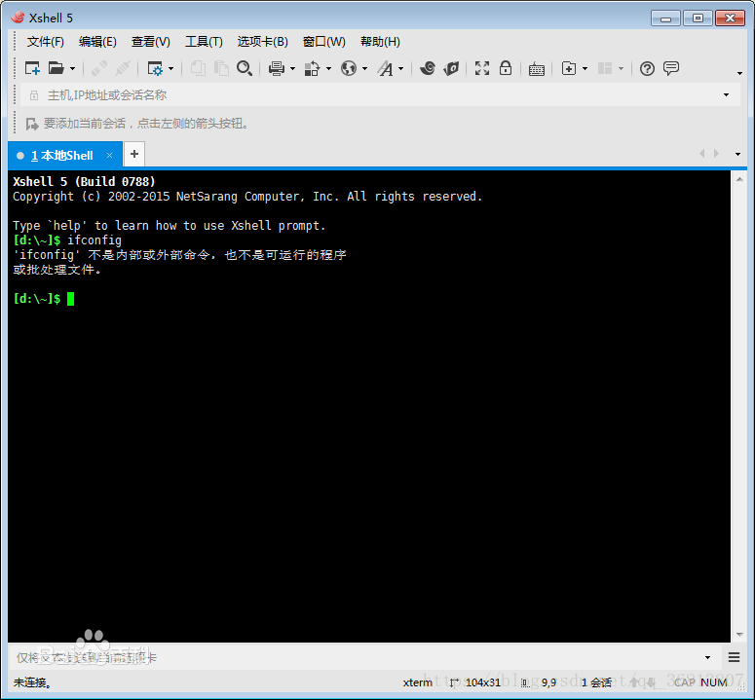Launch Xftp swirl icon
This screenshot has height=700, width=755.
pyautogui.click(x=427, y=68)
